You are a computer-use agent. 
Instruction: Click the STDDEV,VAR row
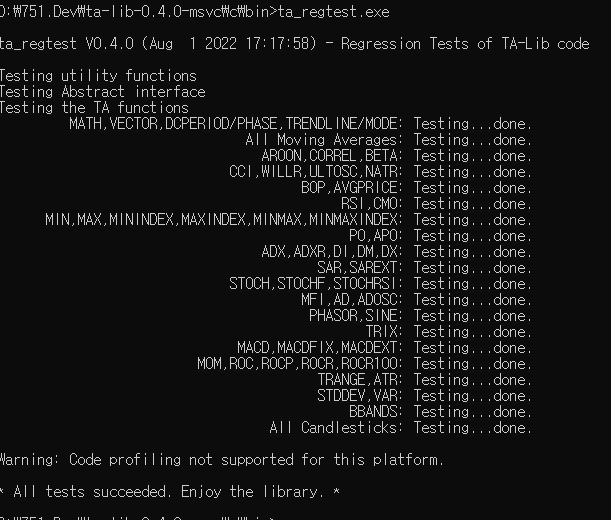click(x=424, y=396)
